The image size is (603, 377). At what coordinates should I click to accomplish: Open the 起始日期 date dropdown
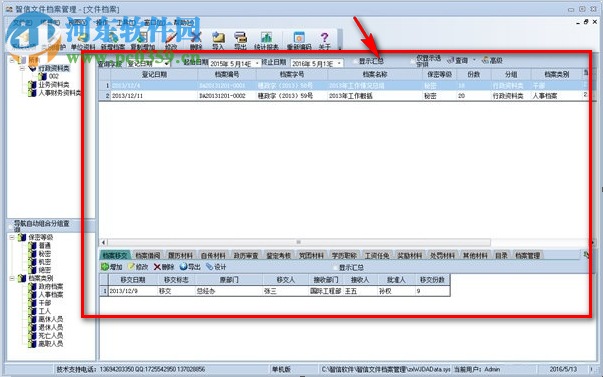click(x=257, y=63)
